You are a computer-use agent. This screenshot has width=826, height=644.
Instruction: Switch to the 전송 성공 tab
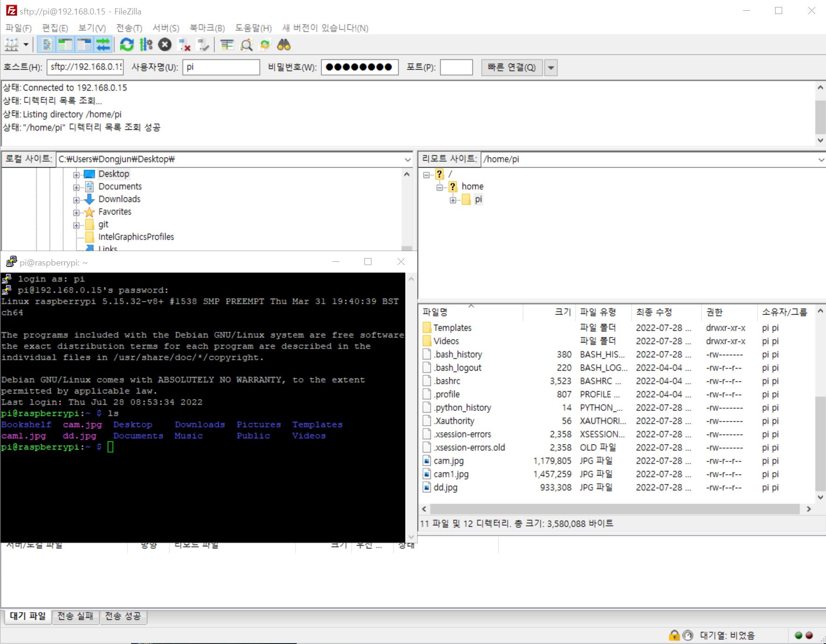click(x=123, y=616)
